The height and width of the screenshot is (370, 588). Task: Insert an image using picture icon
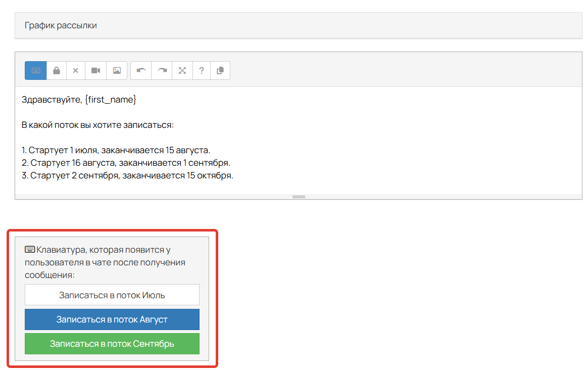tap(117, 71)
